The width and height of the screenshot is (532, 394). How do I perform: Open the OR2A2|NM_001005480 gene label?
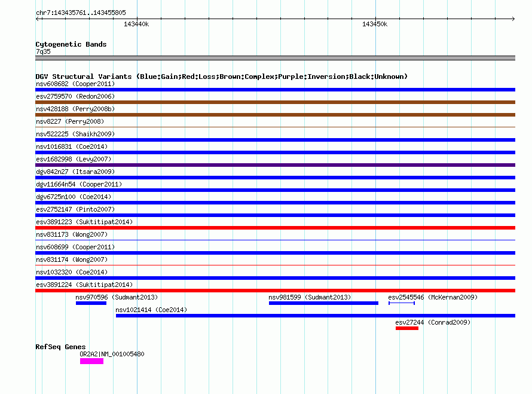pos(112,354)
